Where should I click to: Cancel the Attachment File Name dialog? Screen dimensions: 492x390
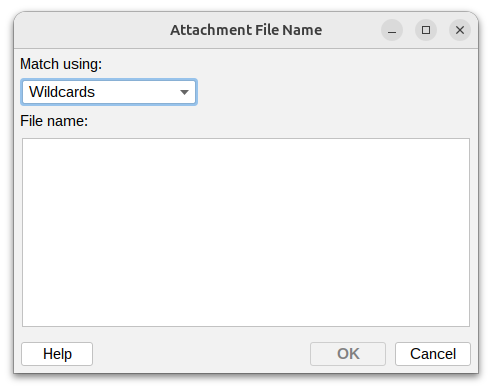(x=433, y=354)
